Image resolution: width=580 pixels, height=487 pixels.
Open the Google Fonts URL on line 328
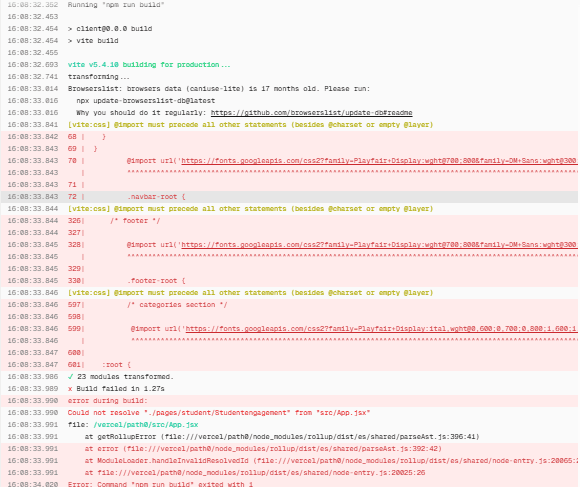point(380,245)
